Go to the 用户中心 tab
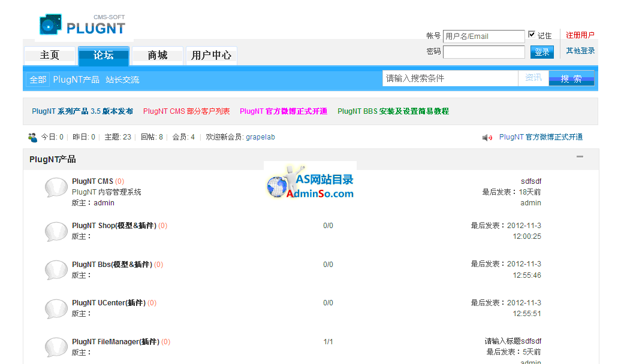621x364 pixels. click(x=211, y=56)
